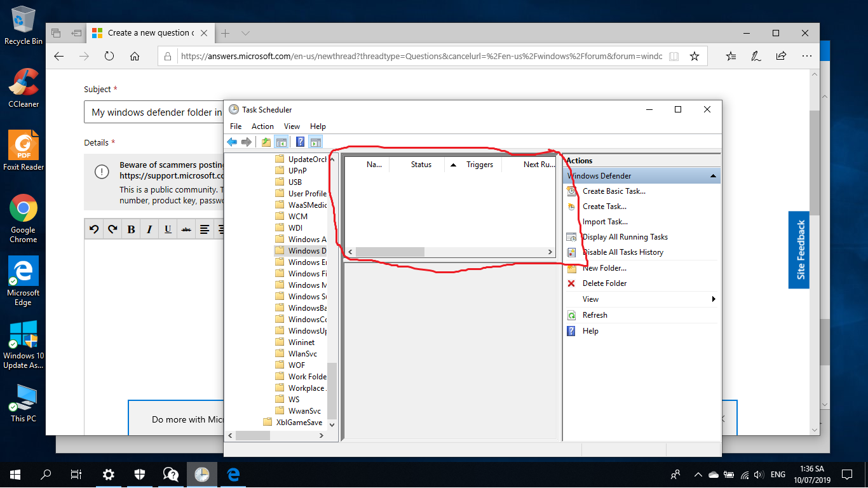Viewport: 868px width, 488px height.
Task: Click the green Refresh icon in Actions
Action: [x=571, y=315]
